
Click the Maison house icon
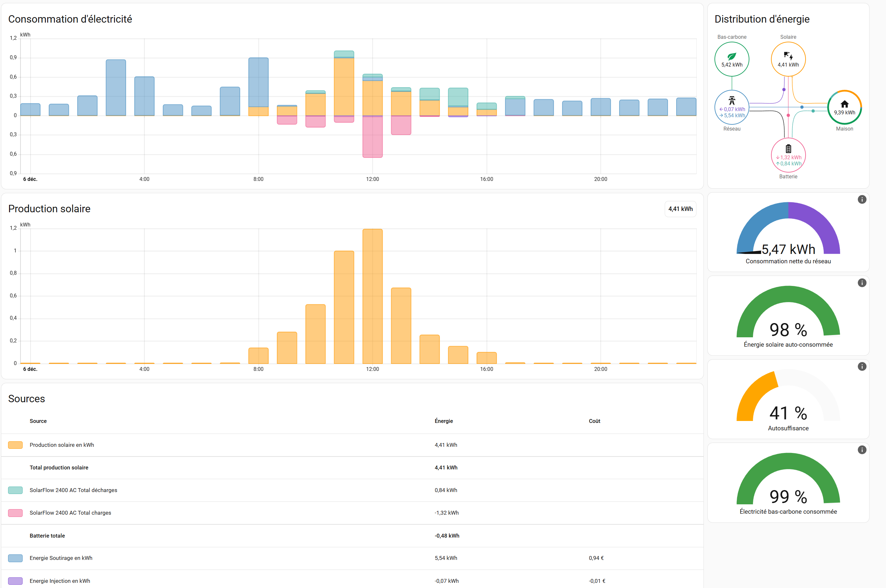tap(844, 104)
